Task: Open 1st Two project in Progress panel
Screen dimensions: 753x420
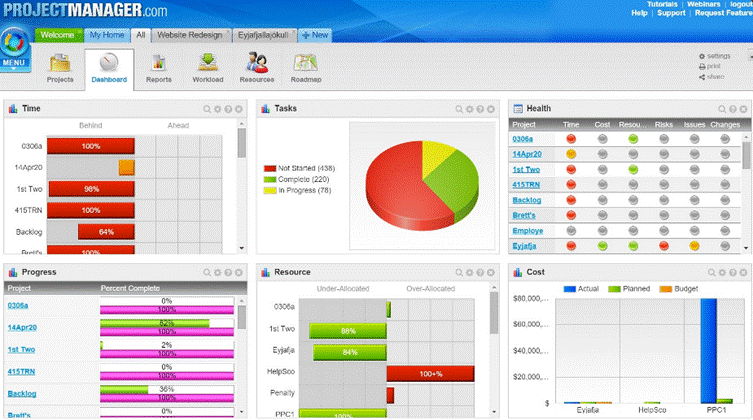Action: coord(21,349)
